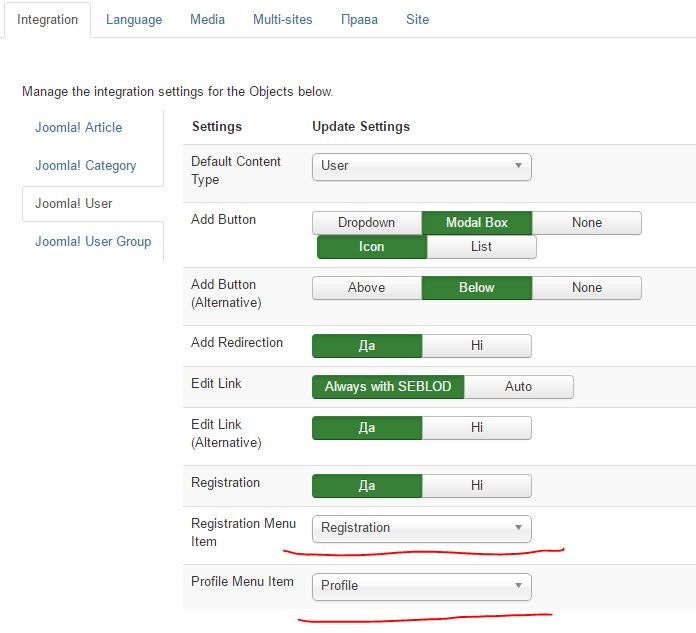Viewport: 696px width, 633px height.
Task: Set Registration toggle to Hi
Action: pyautogui.click(x=477, y=486)
